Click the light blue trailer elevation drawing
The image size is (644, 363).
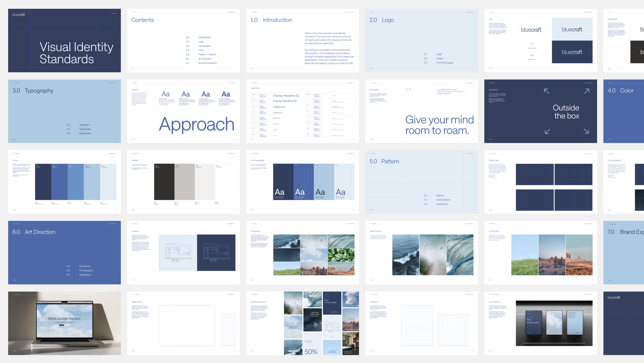(x=178, y=253)
